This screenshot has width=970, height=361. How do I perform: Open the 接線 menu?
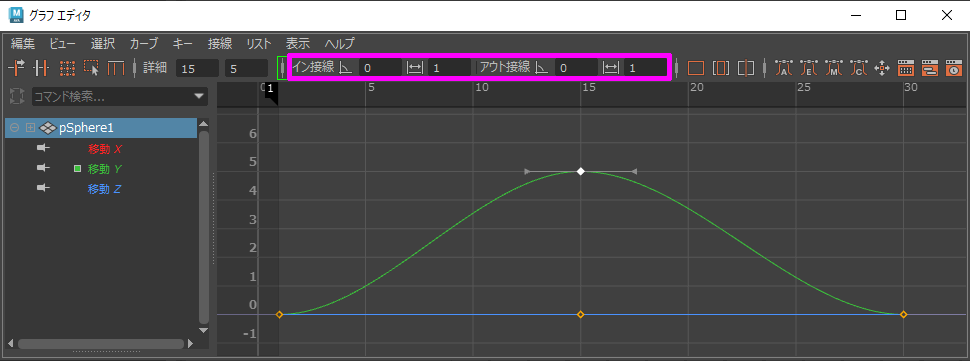click(x=220, y=44)
